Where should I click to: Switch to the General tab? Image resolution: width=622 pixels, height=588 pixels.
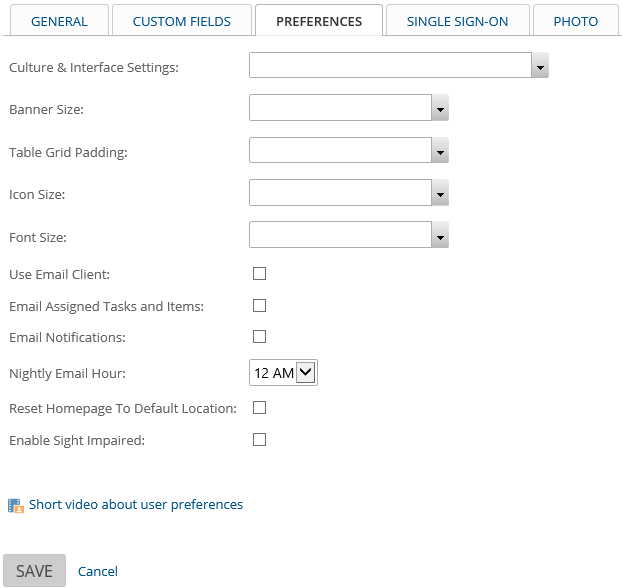click(x=60, y=21)
